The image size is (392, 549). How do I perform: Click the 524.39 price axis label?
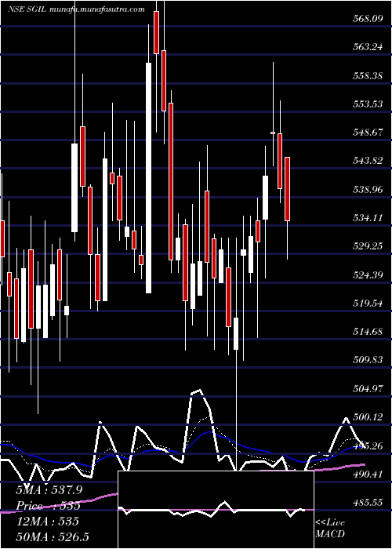[x=367, y=275]
